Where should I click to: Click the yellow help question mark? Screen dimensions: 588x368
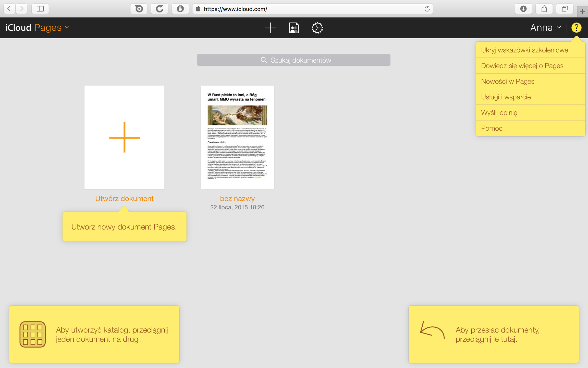point(576,28)
